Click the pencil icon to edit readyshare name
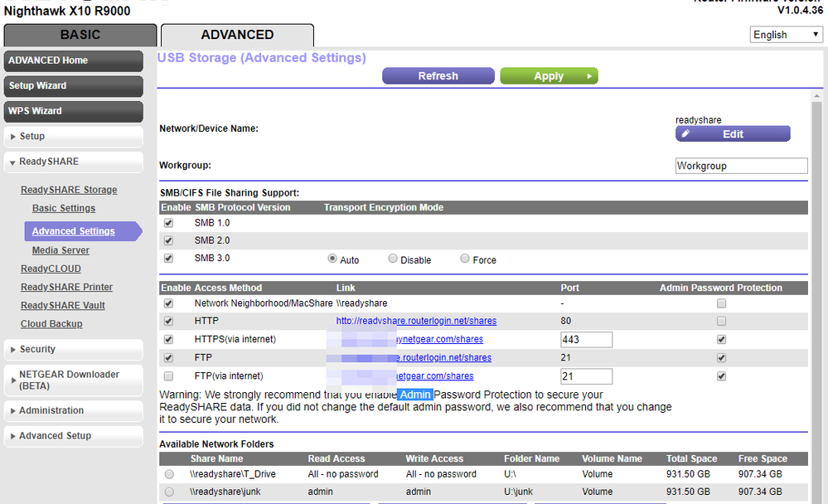 [x=684, y=133]
